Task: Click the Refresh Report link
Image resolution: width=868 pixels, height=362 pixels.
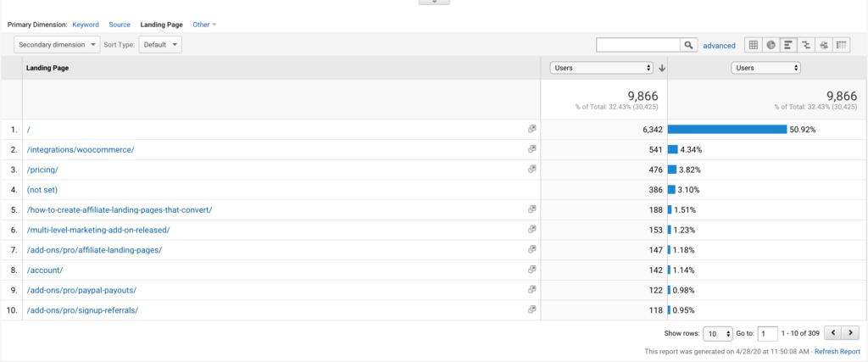Action: tap(837, 351)
